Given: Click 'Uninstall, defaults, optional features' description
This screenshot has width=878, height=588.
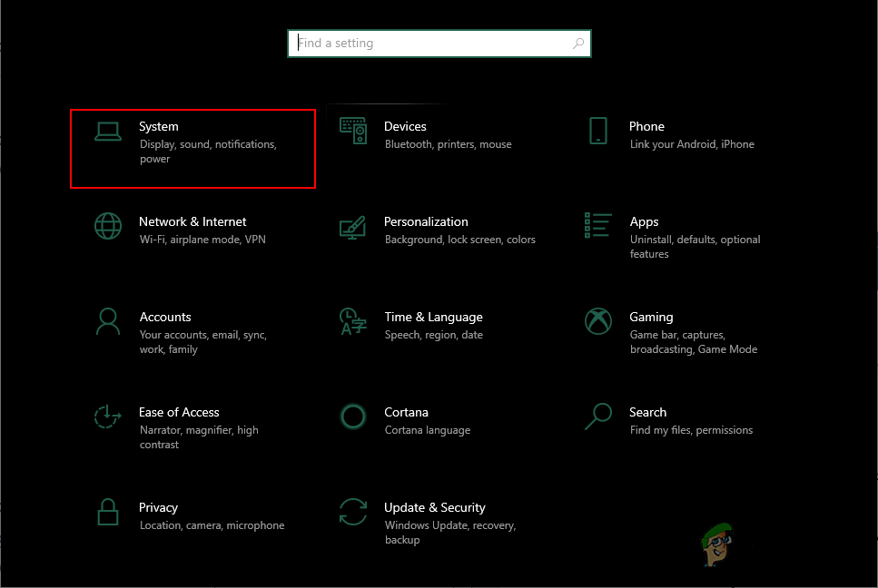Looking at the screenshot, I should (695, 247).
